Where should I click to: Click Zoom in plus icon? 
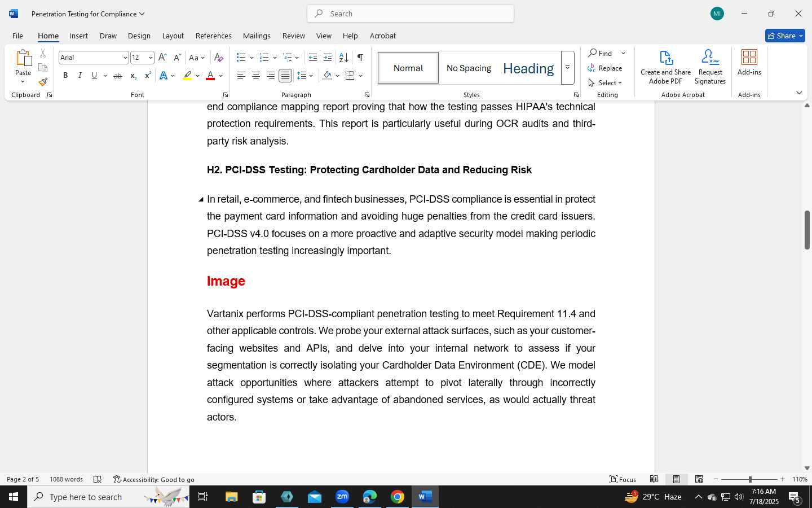[x=782, y=479]
